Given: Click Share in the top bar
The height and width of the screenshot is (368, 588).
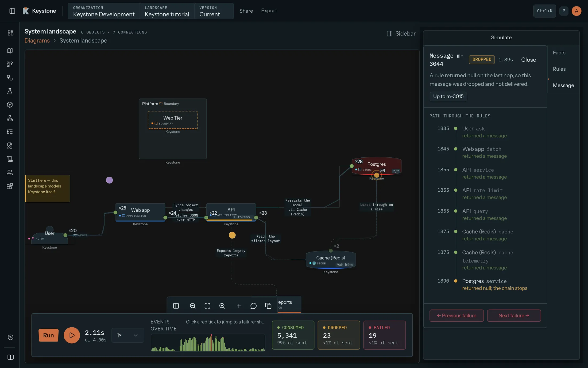Looking at the screenshot, I should point(246,11).
